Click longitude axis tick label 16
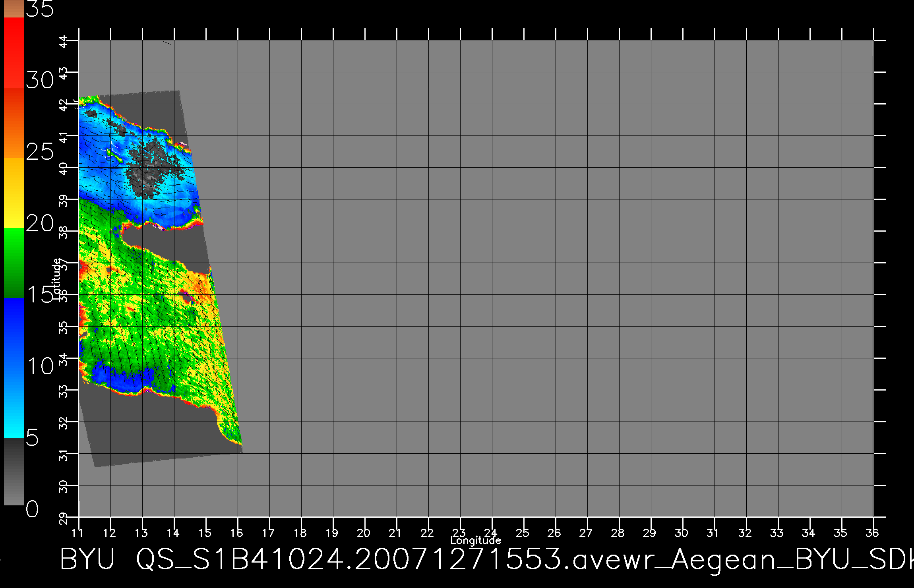Image resolution: width=914 pixels, height=588 pixels. pos(236,533)
